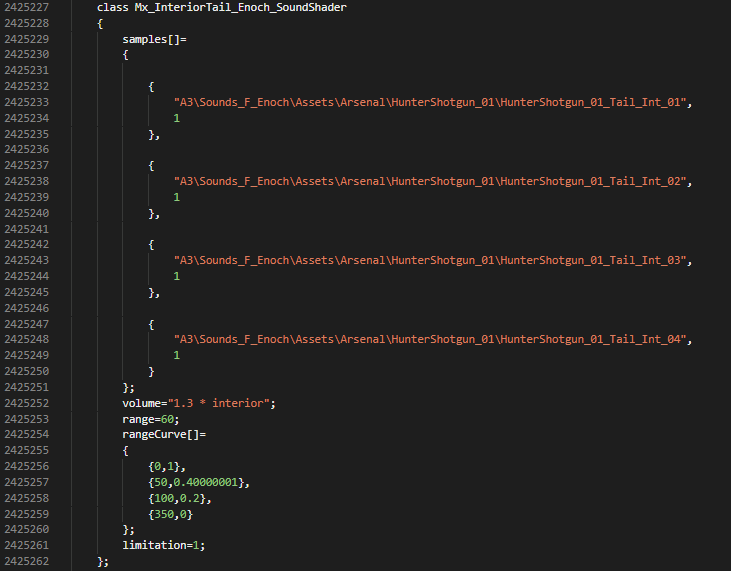This screenshot has width=731, height=571.
Task: Click opening brace on line 2425247
Action: [x=151, y=324]
